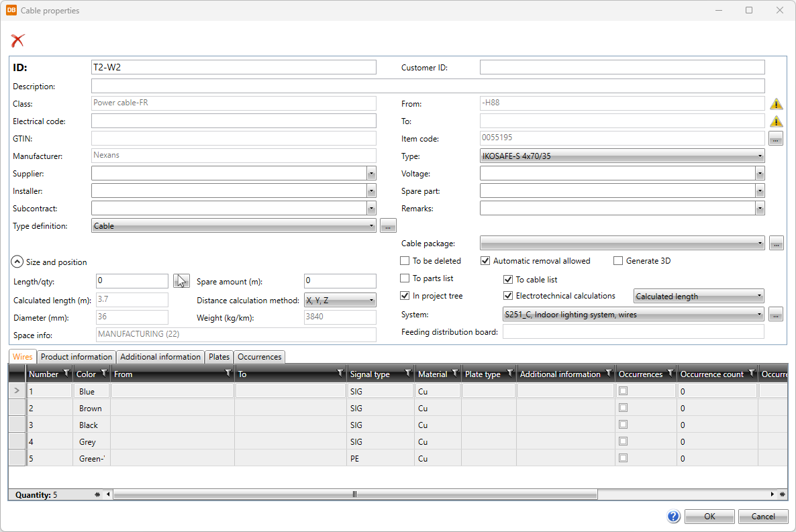The width and height of the screenshot is (796, 532).
Task: Click the Length/qty pick-from-drawing icon
Action: click(181, 281)
